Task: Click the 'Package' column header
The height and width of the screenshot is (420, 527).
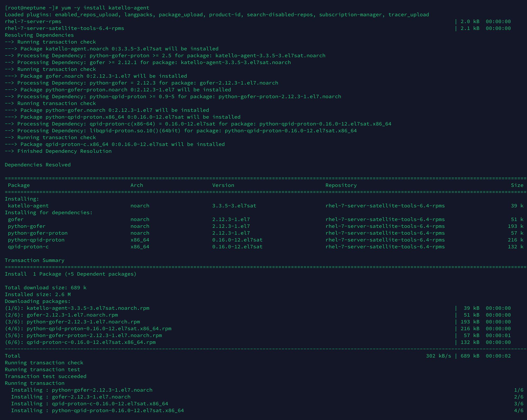Action: point(19,185)
